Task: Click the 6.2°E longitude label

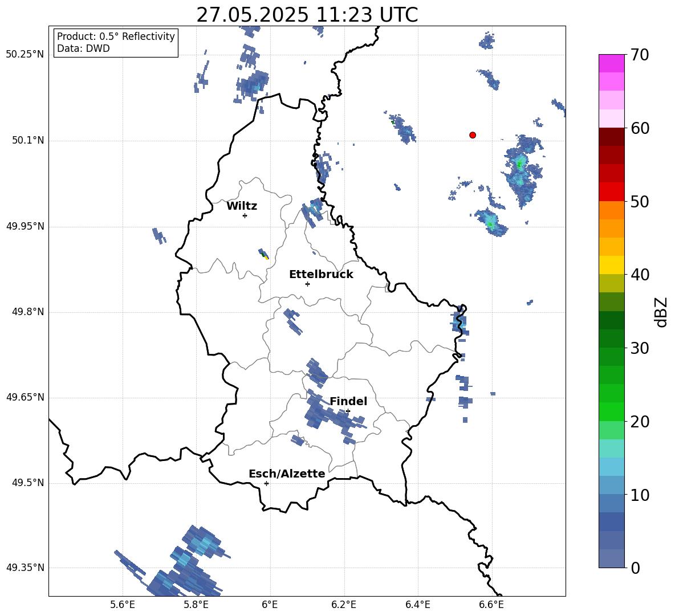Action: (x=344, y=605)
